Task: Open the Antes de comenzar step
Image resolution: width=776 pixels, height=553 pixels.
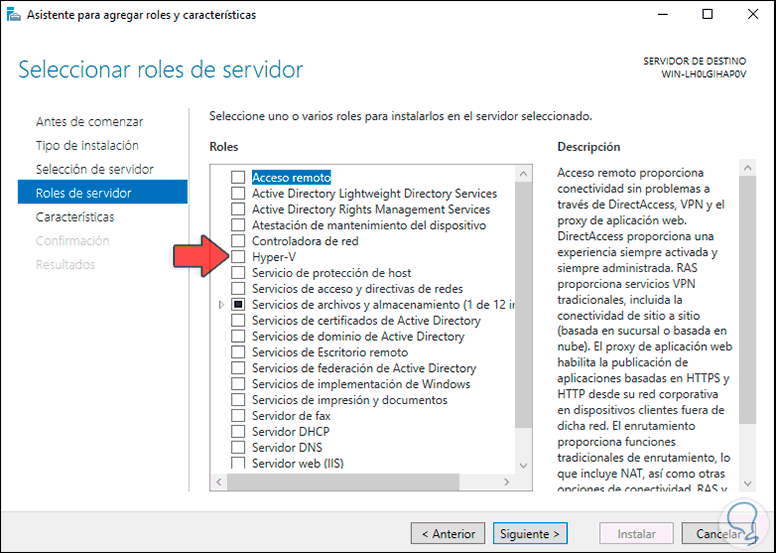Action: coord(89,122)
